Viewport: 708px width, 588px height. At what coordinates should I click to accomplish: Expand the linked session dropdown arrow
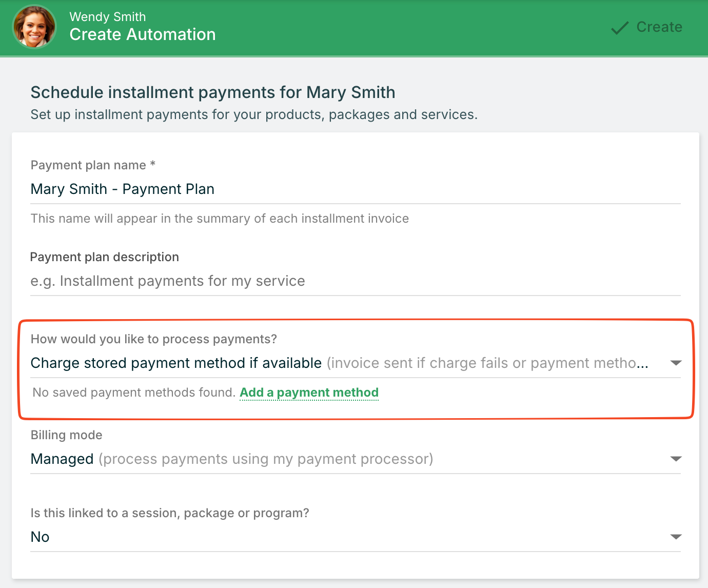tap(676, 537)
